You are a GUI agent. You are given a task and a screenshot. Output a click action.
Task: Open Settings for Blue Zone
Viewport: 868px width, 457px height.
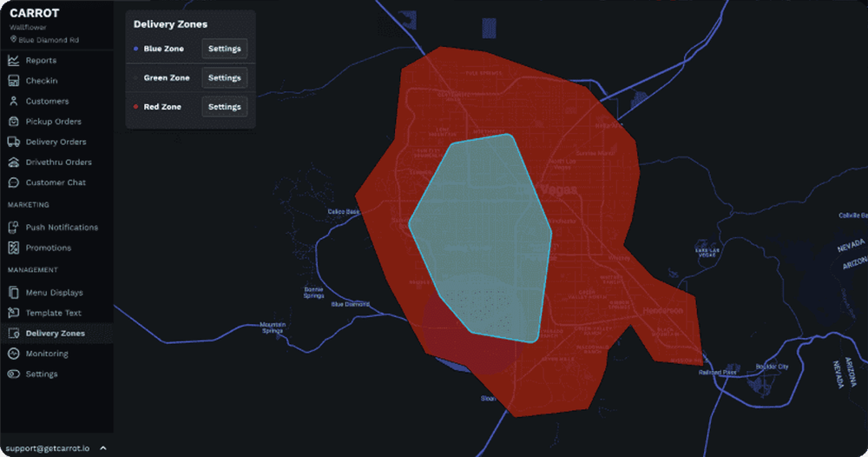(224, 49)
